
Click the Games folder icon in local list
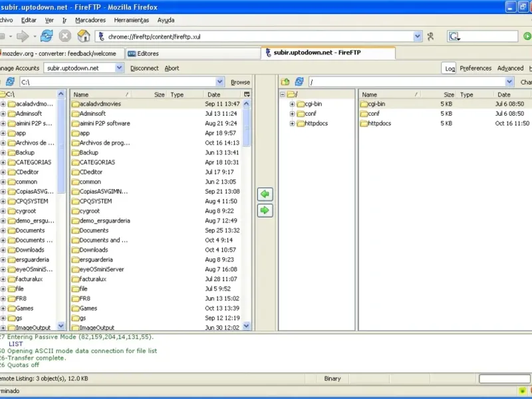pos(75,309)
